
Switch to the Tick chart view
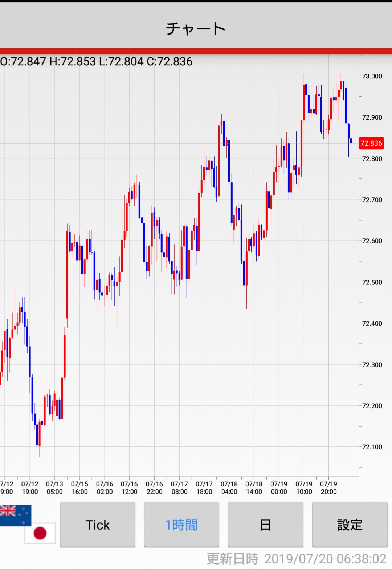click(98, 525)
